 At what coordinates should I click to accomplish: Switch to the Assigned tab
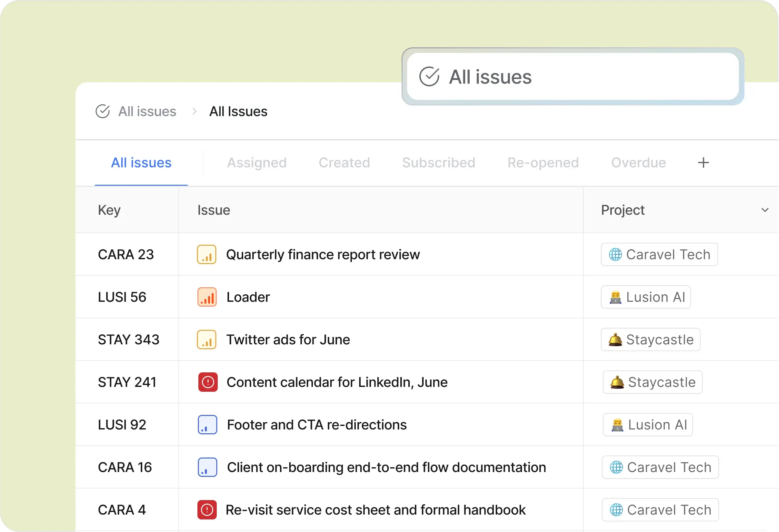click(x=257, y=163)
